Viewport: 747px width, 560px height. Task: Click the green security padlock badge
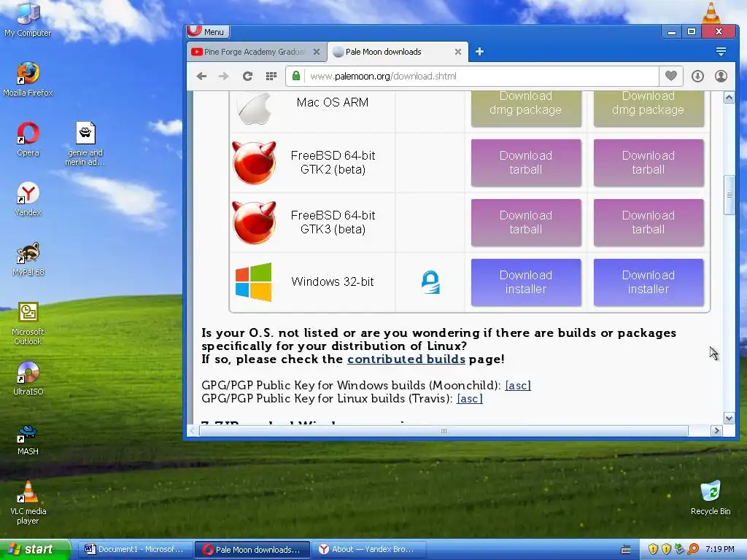click(x=296, y=76)
